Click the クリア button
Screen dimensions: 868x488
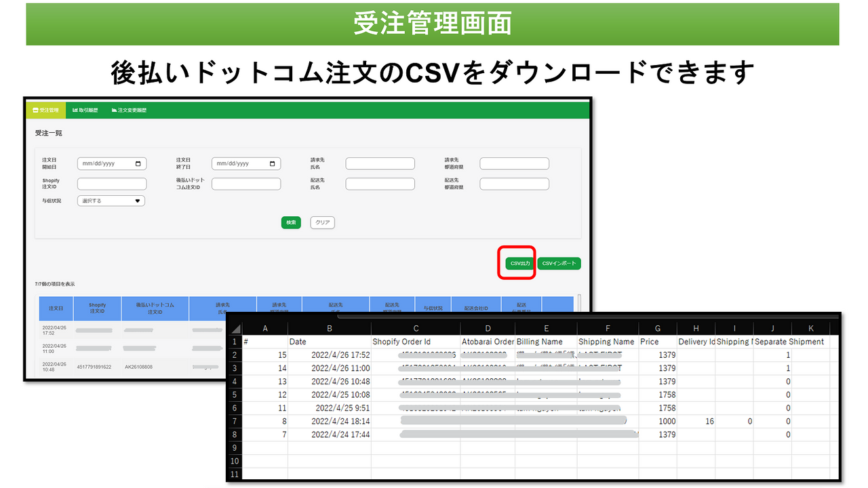point(323,222)
